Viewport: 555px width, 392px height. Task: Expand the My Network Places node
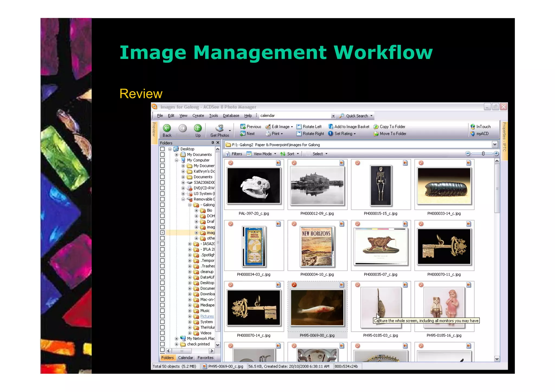click(x=176, y=338)
